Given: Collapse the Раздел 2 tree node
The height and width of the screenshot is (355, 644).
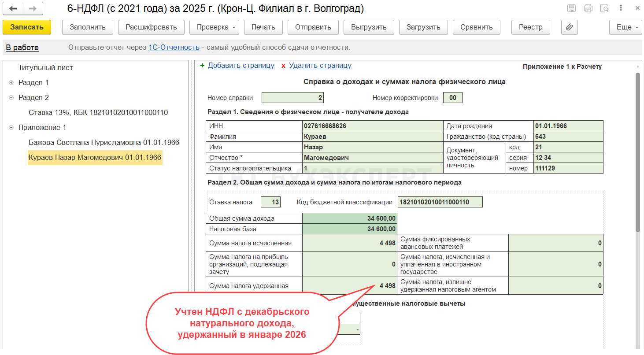Looking at the screenshot, I should tap(11, 98).
